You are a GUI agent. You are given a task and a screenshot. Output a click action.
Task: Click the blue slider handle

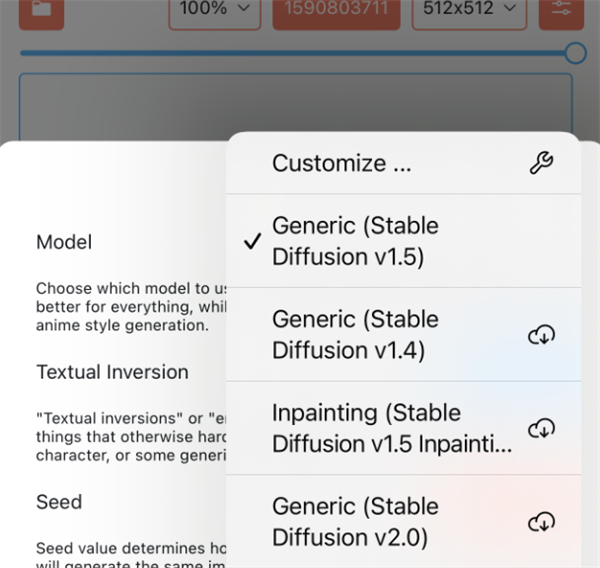tap(575, 53)
